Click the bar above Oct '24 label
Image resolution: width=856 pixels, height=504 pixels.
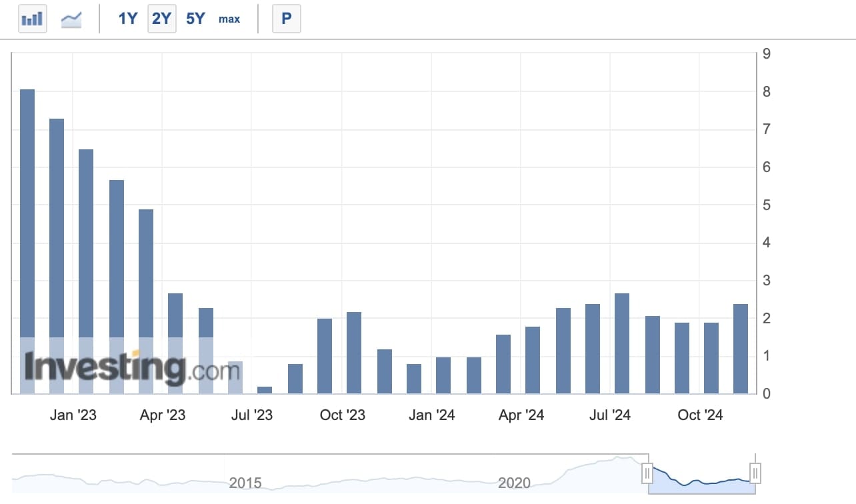click(x=711, y=358)
